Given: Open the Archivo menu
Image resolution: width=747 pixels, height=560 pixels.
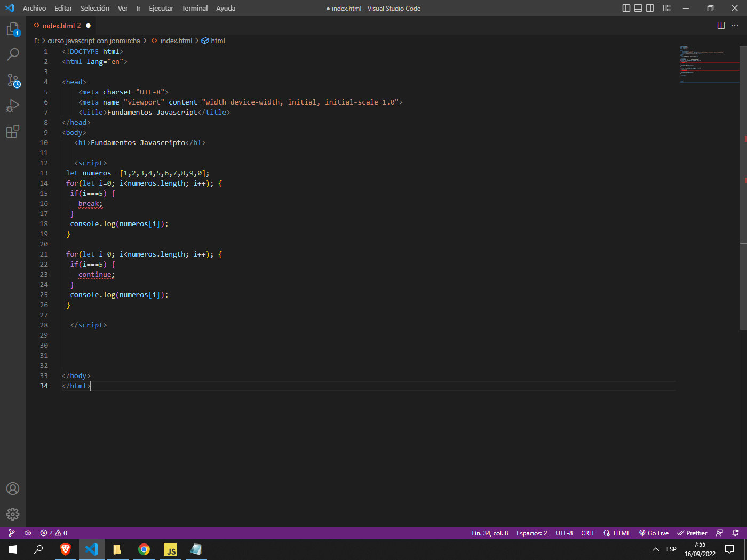Looking at the screenshot, I should tap(34, 8).
